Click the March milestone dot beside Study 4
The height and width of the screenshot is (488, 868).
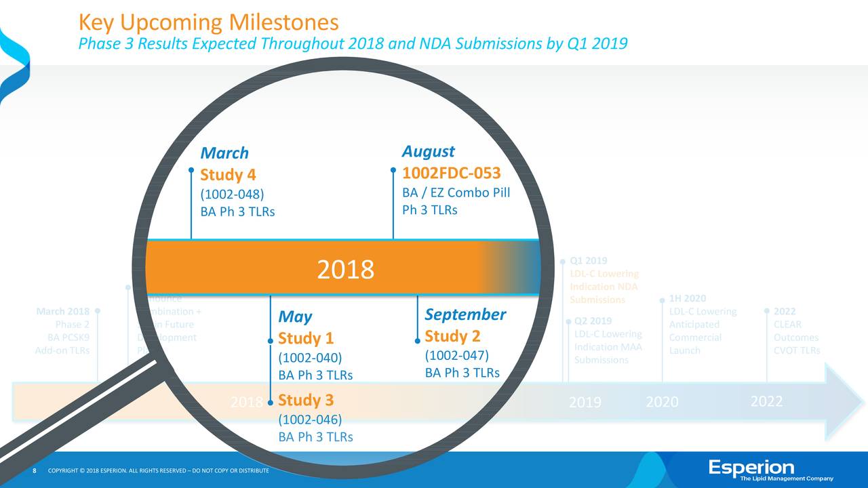tap(191, 171)
